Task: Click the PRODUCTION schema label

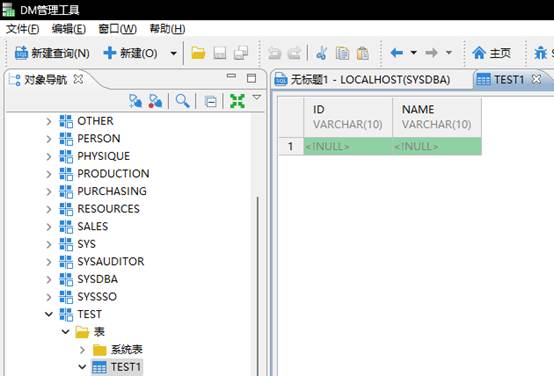Action: [113, 174]
